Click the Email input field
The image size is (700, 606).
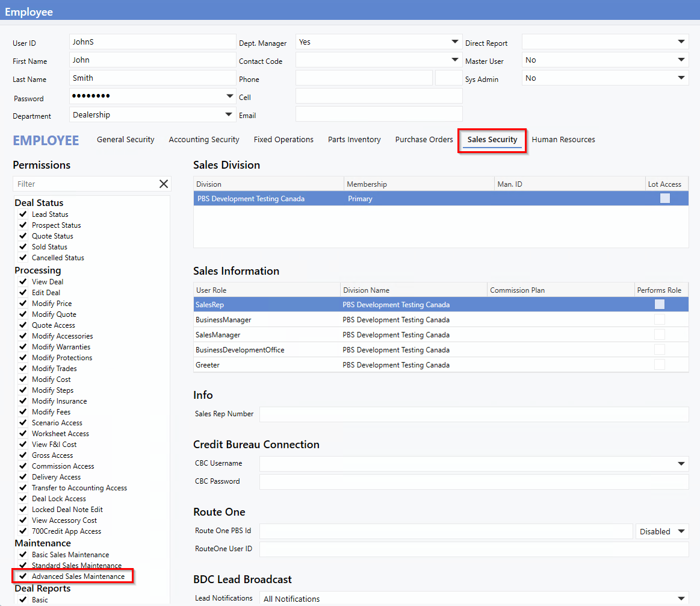tap(379, 114)
